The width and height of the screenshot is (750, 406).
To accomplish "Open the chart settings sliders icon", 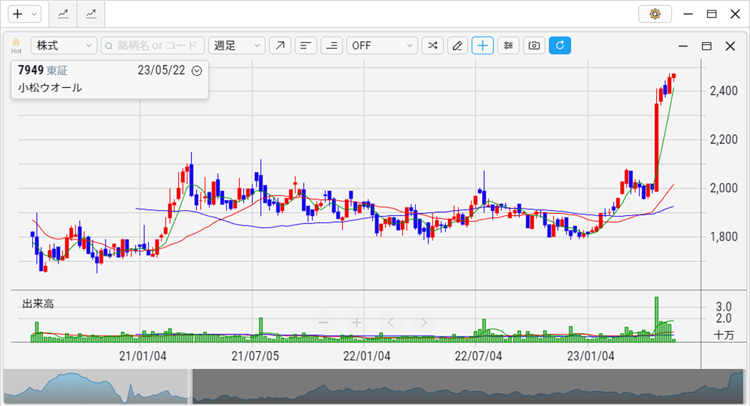I will click(509, 46).
